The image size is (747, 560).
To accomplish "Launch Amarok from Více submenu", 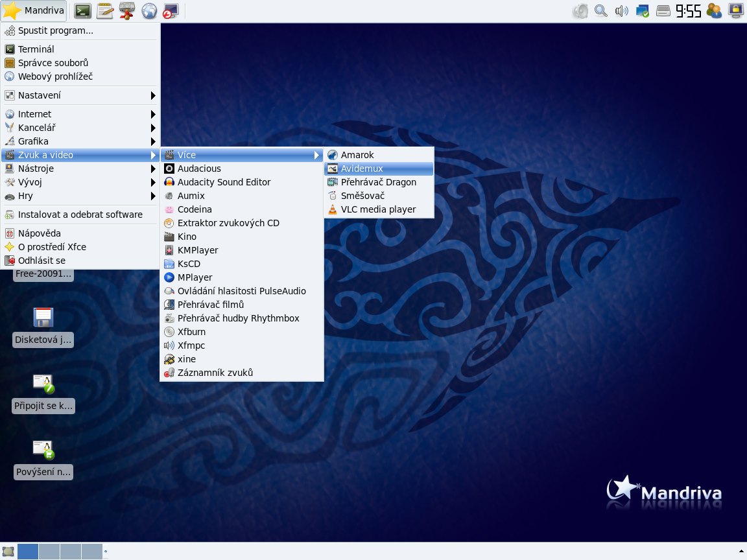I will [379, 155].
